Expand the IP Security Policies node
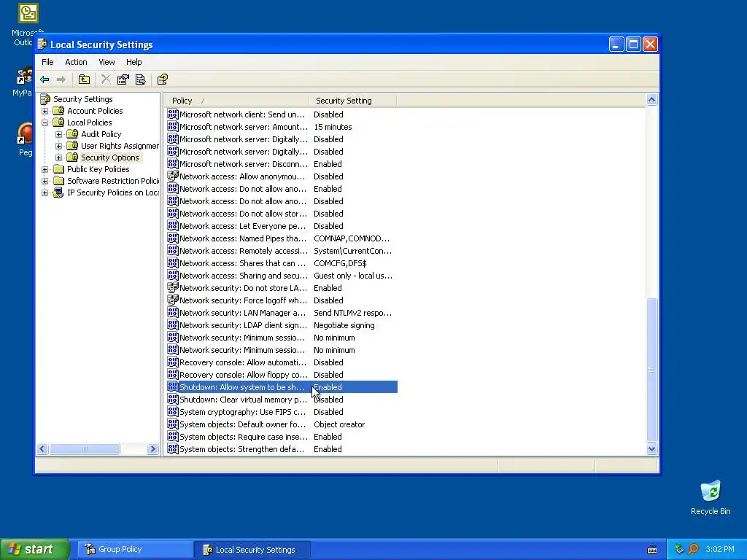This screenshot has height=560, width=747. 44,192
